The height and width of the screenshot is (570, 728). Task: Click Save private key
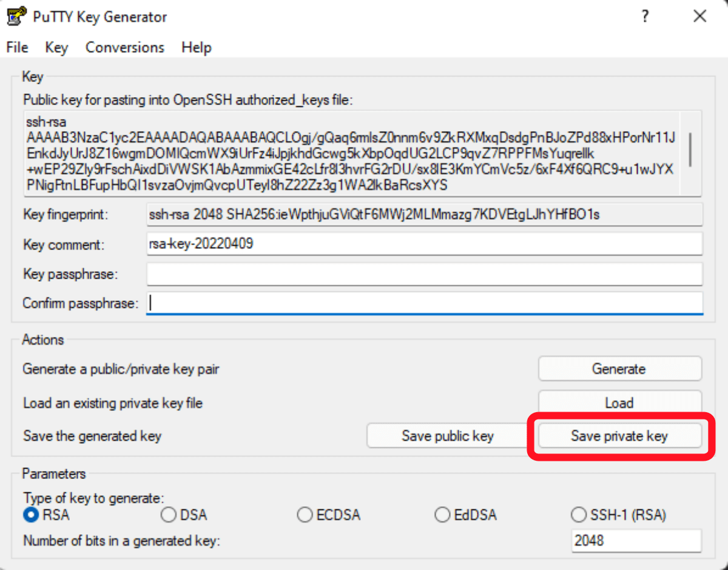[619, 436]
